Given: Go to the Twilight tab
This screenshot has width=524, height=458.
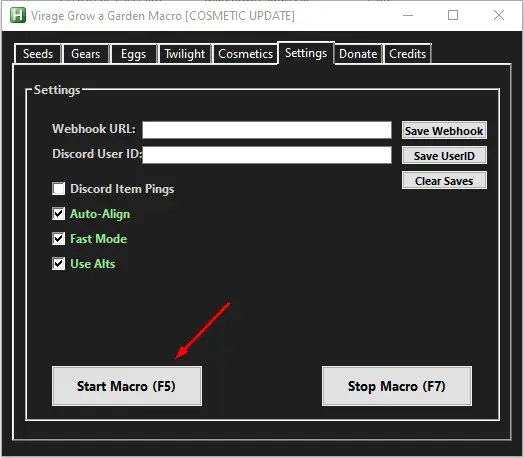Looking at the screenshot, I should [x=185, y=54].
